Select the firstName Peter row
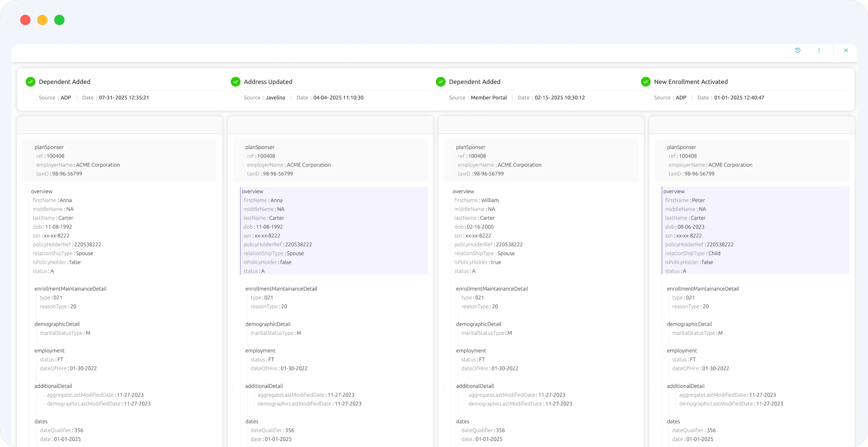 (x=685, y=200)
